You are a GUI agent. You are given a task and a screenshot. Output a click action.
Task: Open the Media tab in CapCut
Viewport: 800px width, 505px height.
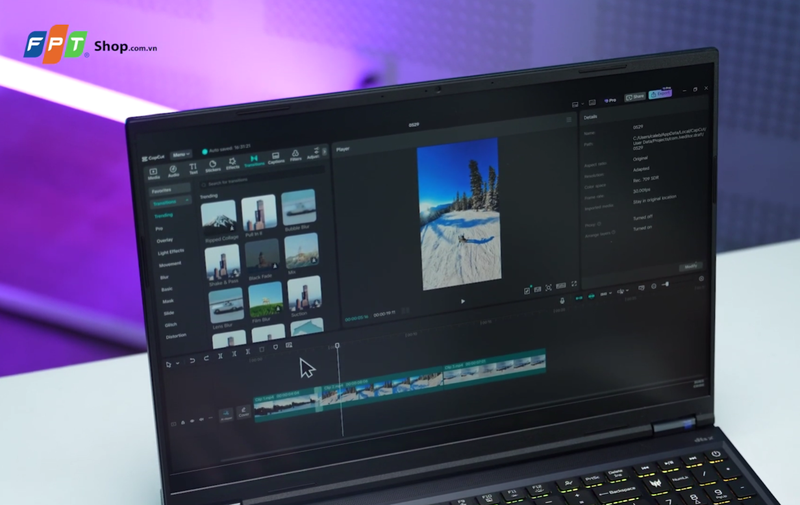pyautogui.click(x=154, y=173)
